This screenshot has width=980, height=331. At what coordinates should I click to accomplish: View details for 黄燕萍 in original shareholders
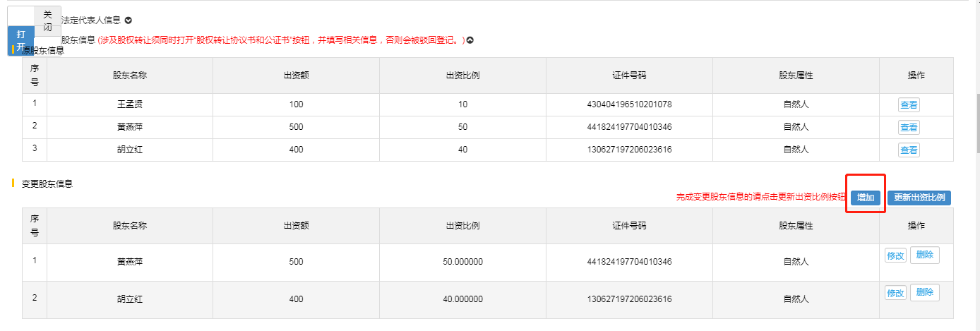(x=908, y=127)
